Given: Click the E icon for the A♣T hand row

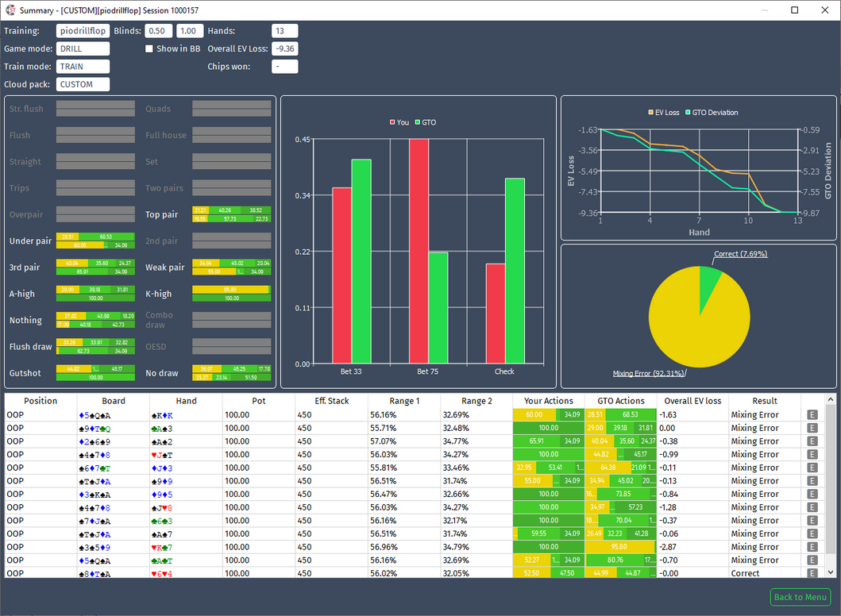Looking at the screenshot, I should tap(812, 560).
